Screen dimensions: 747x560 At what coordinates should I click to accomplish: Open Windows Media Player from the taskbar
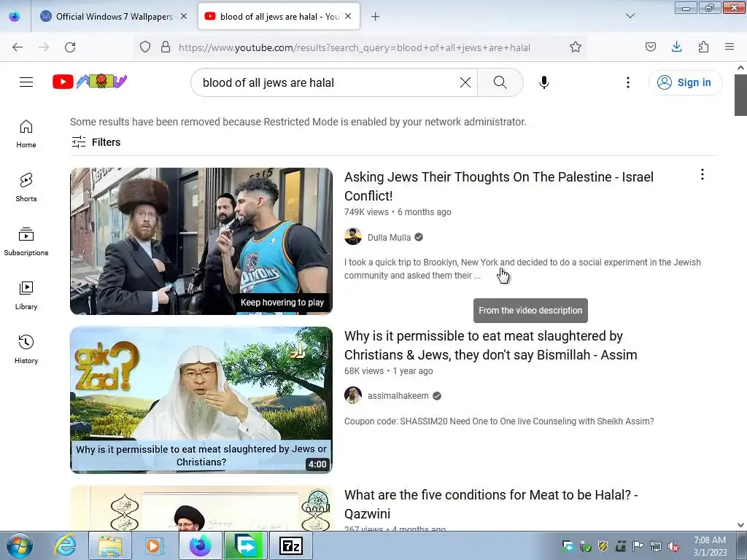tap(153, 545)
